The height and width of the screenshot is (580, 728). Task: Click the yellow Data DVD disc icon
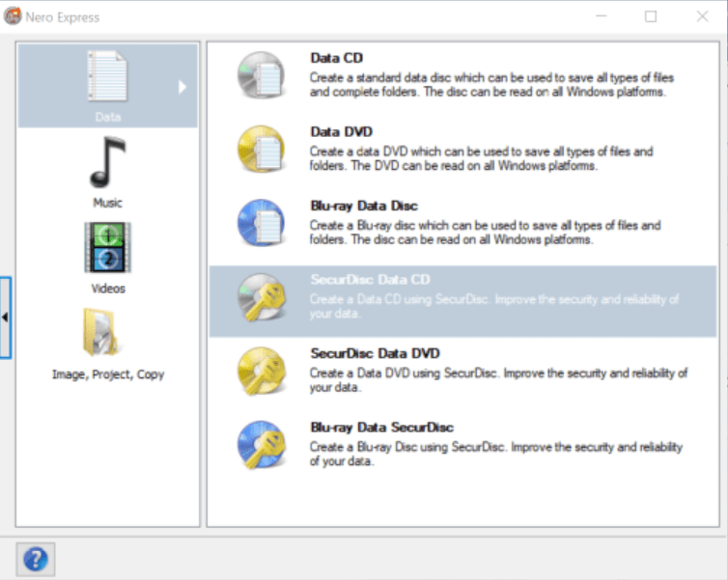261,149
